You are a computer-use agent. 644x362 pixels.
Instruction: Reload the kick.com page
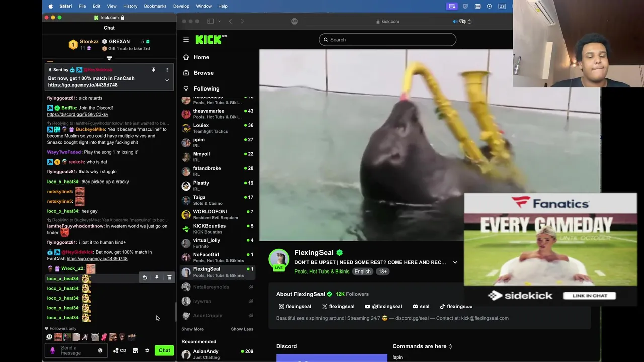point(469,21)
